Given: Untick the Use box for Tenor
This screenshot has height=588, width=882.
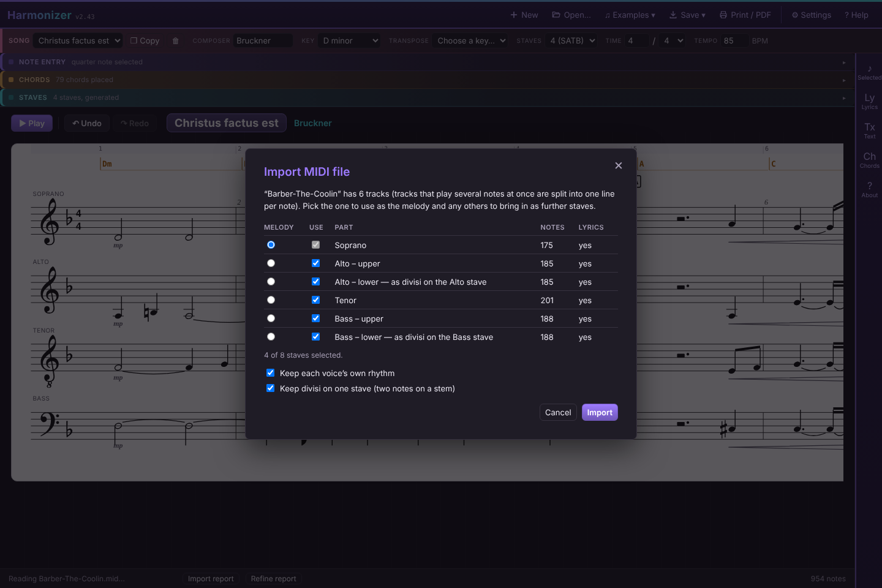Looking at the screenshot, I should (x=315, y=300).
